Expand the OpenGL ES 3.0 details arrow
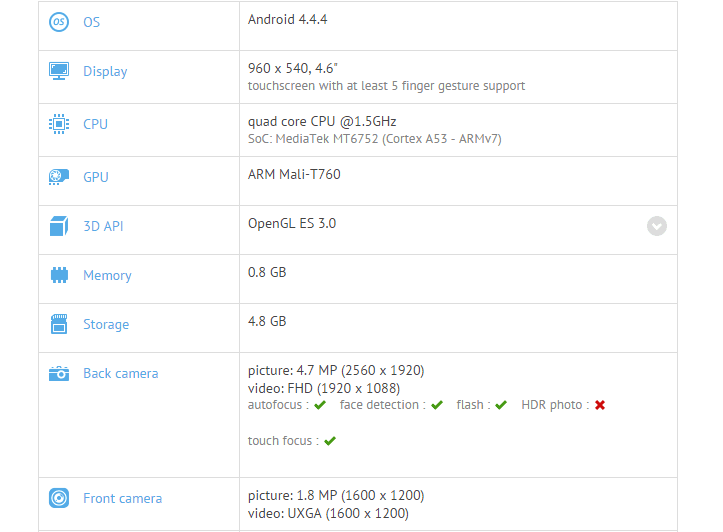The width and height of the screenshot is (723, 532). coord(657,226)
